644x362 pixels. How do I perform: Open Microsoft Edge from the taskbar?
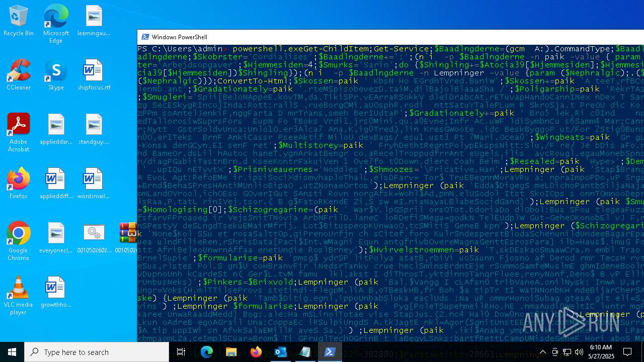tap(207, 352)
